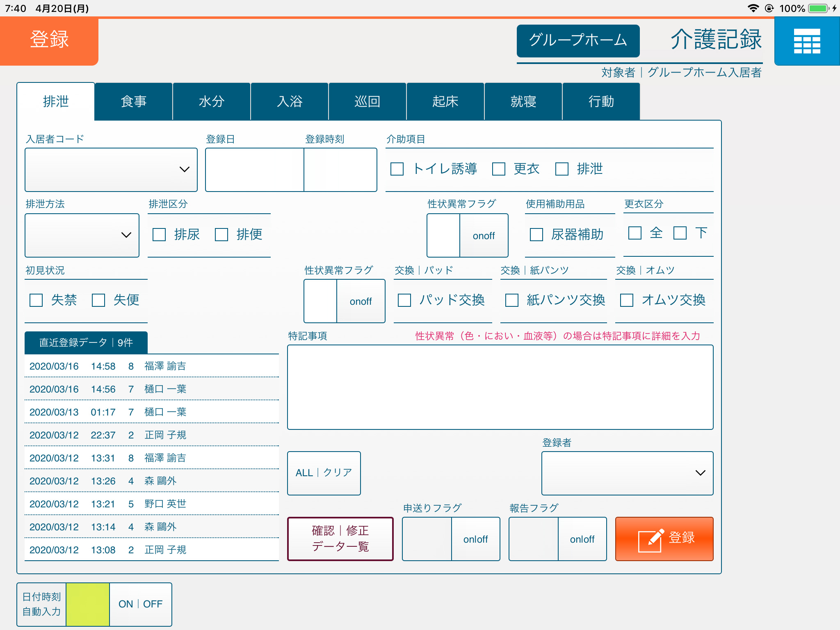Select record 2020/03/12 13:26 森 鷗外

tap(152, 481)
